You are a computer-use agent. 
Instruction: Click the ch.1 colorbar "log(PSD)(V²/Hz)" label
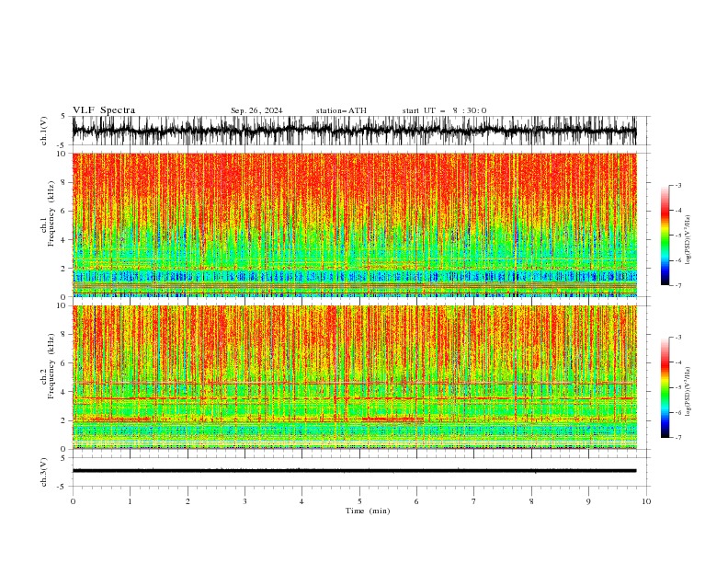[x=688, y=240]
